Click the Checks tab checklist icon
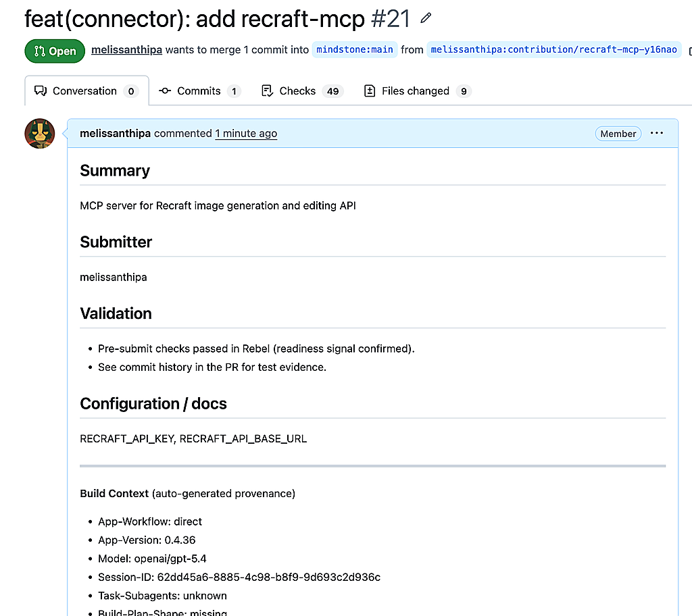The height and width of the screenshot is (616, 692). (x=267, y=91)
